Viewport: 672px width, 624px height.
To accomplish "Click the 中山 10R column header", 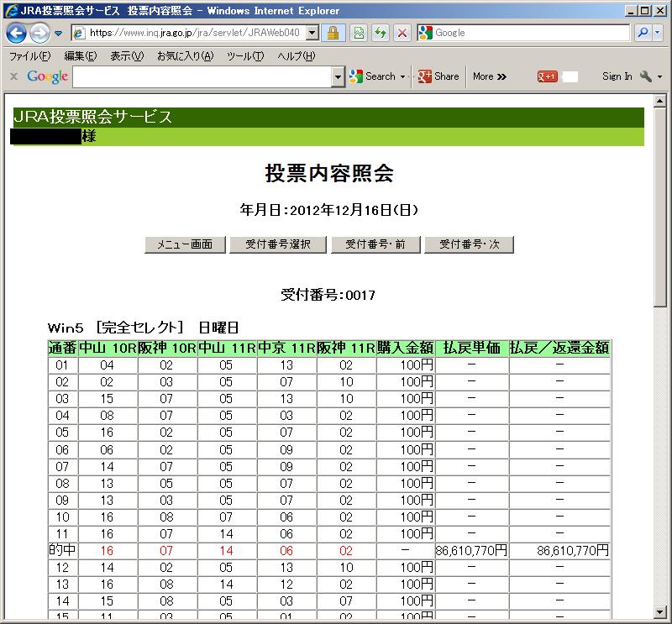I will point(108,348).
